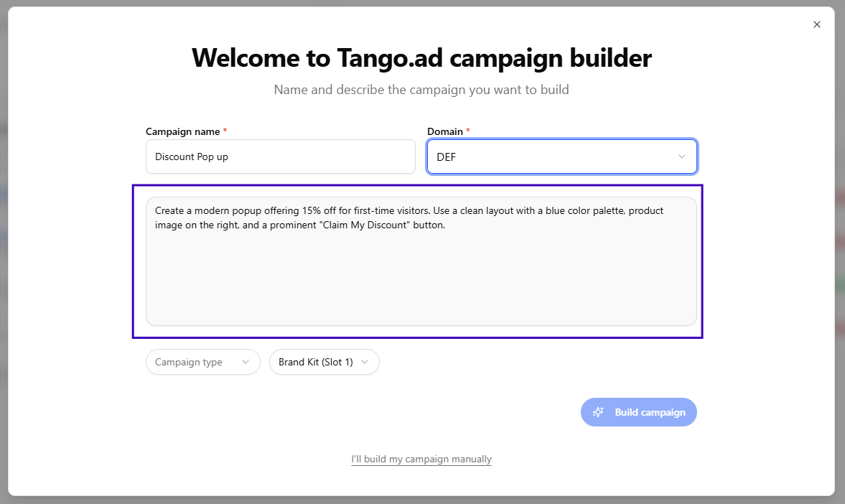Open the Brand Kit (Slot 1) dropdown

pyautogui.click(x=325, y=363)
